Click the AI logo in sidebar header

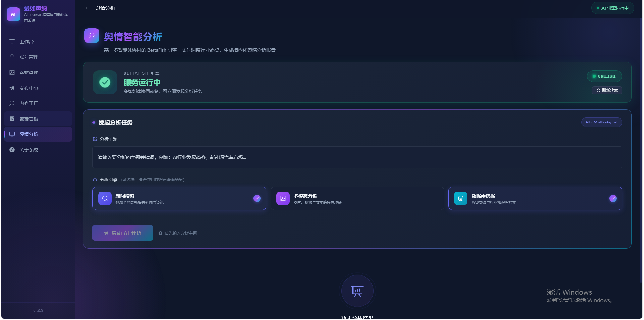pyautogui.click(x=13, y=14)
